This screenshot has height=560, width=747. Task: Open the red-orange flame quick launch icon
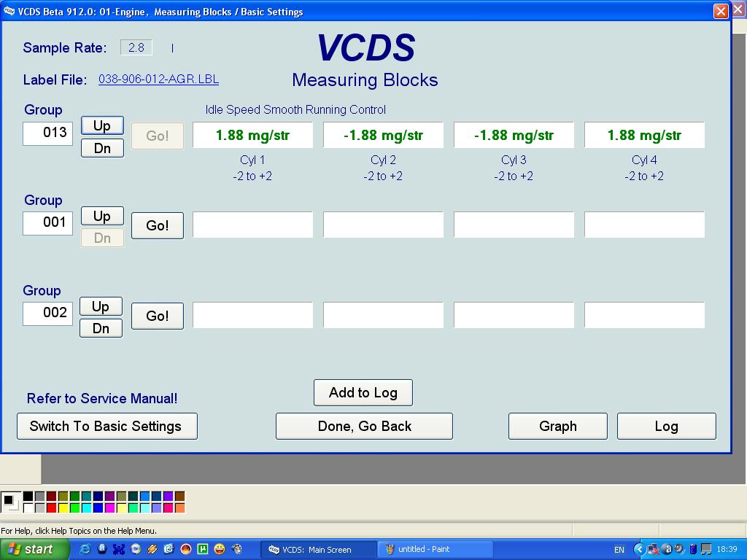[x=186, y=549]
